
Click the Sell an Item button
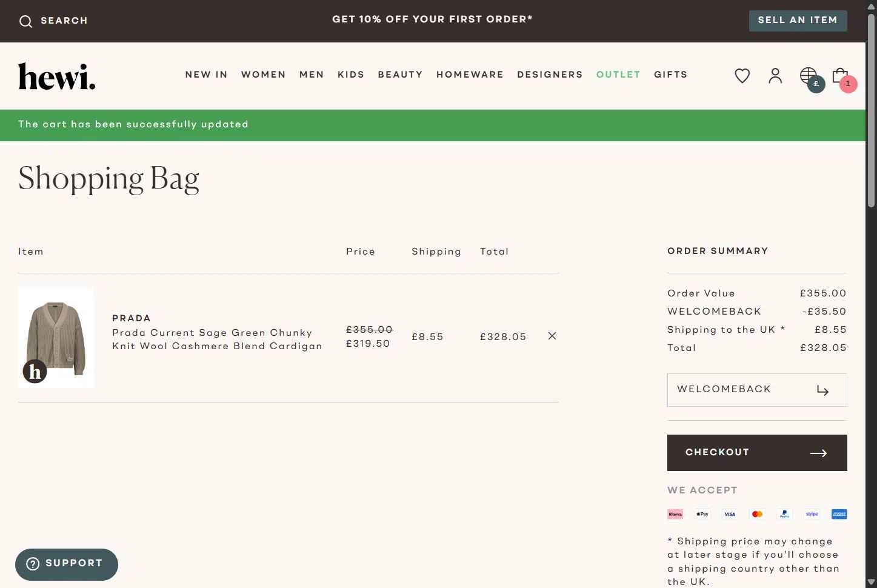798,21
